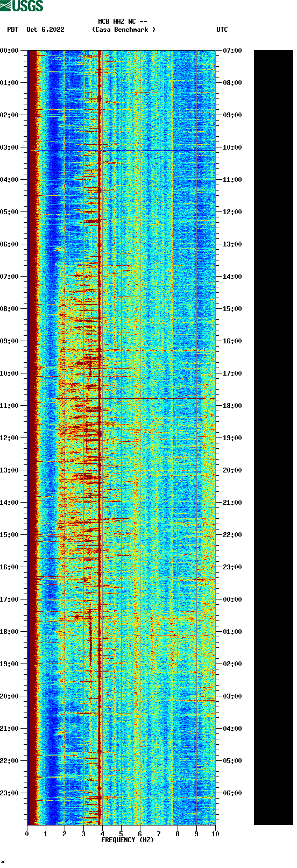Click the 19:00 tick on the PDT axis
The height and width of the screenshot is (868, 297).
tap(10, 664)
